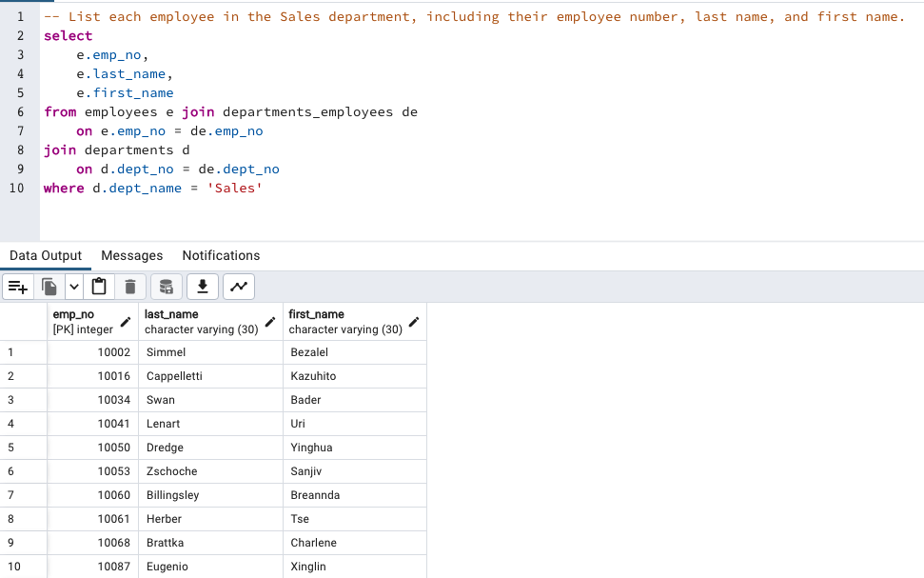Viewport: 924px width, 578px height.
Task: Download the query results as a file
Action: coord(202,286)
